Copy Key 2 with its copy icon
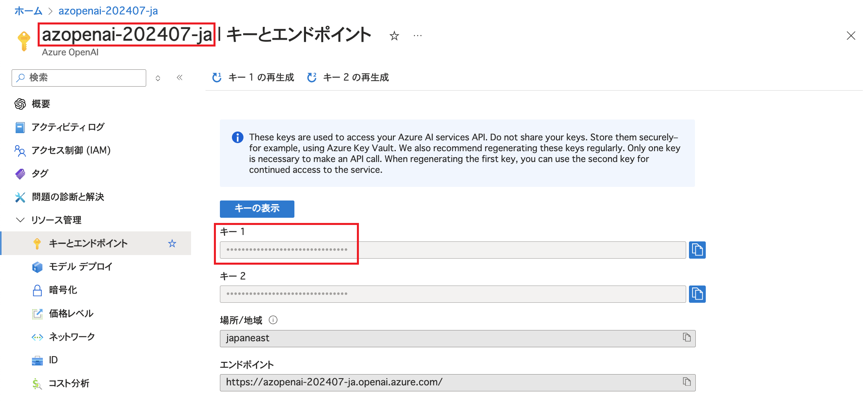Screen dimensions: 868x401 (697, 294)
